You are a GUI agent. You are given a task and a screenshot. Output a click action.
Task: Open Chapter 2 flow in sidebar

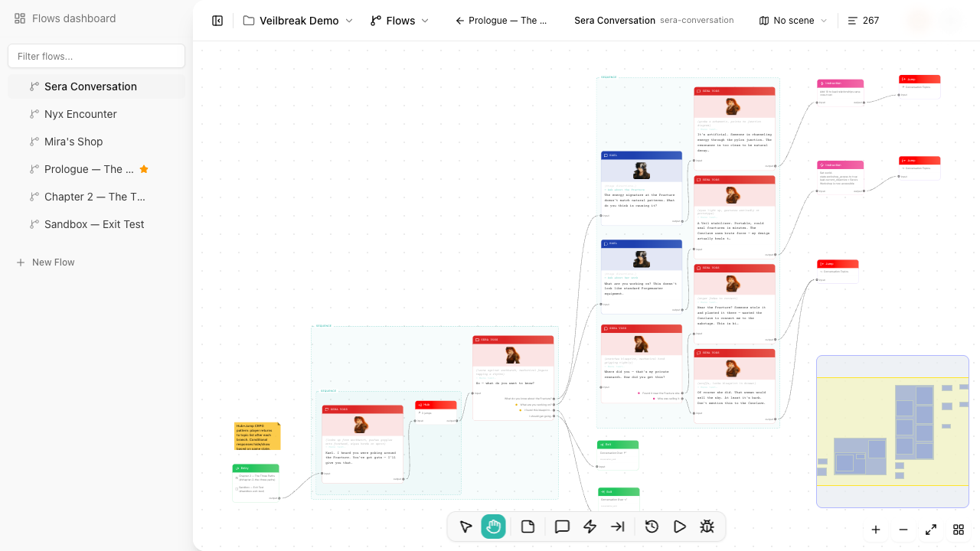click(x=96, y=197)
